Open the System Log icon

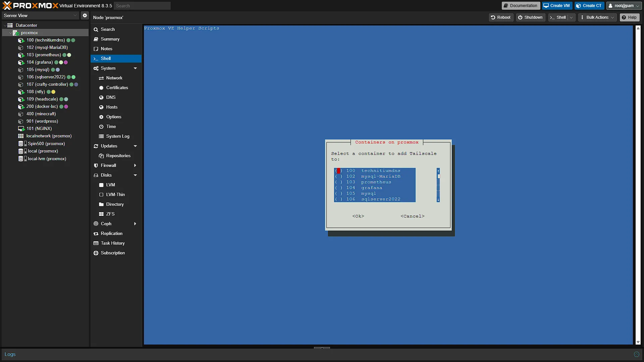[x=101, y=136]
